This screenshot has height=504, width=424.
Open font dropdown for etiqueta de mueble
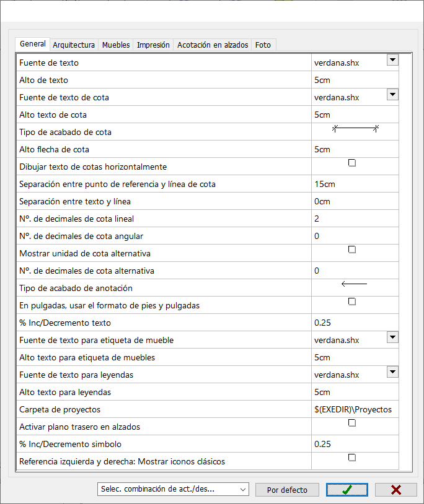point(392,337)
